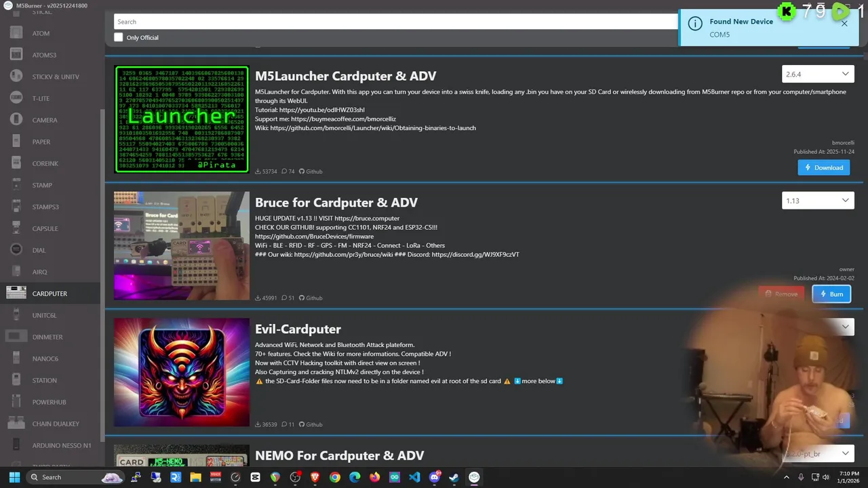Select the ATOM device icon in sidebar
The height and width of the screenshot is (488, 868).
pyautogui.click(x=16, y=33)
